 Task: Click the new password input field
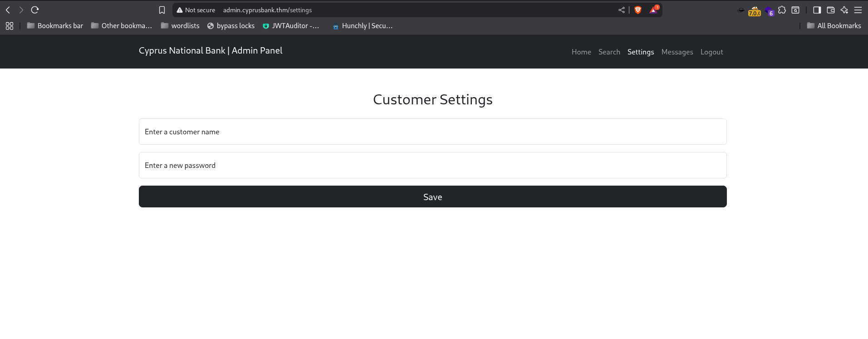point(432,165)
